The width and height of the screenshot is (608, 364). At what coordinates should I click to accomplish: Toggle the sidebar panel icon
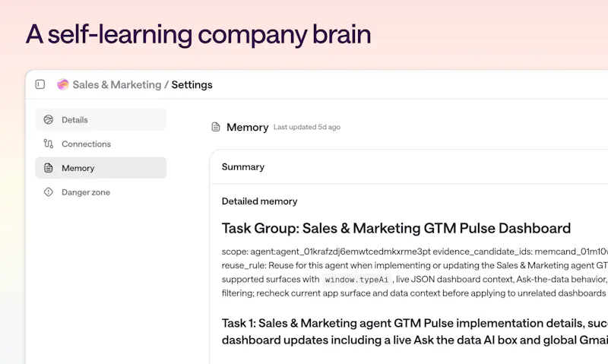point(40,84)
